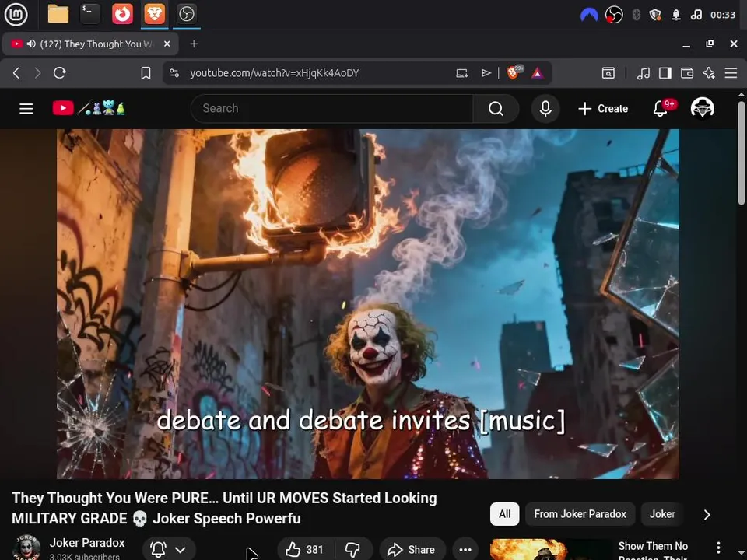This screenshot has width=747, height=560.
Task: Open more actions three-dot button
Action: coord(465,550)
